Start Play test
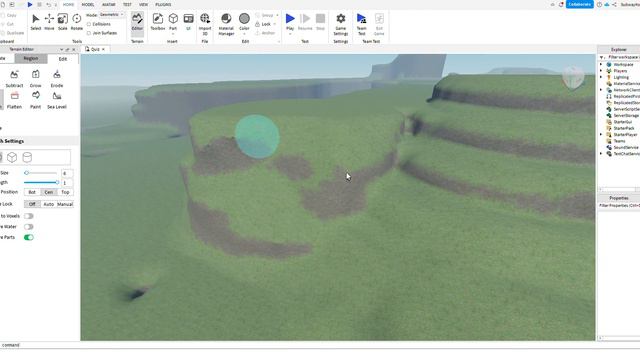640x360 pixels. (290, 22)
